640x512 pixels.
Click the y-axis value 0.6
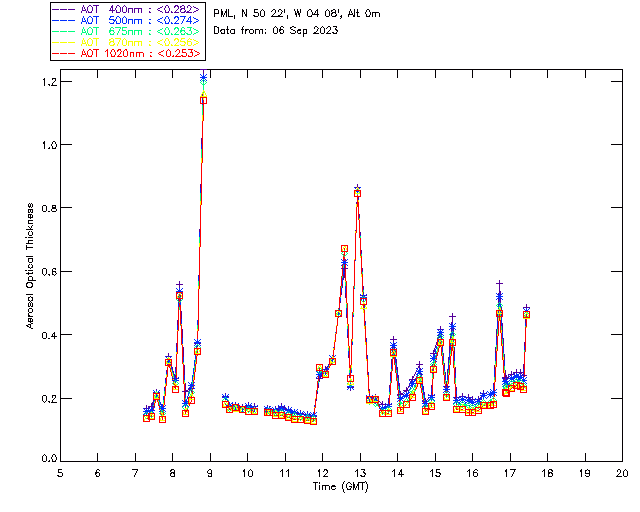click(x=49, y=272)
